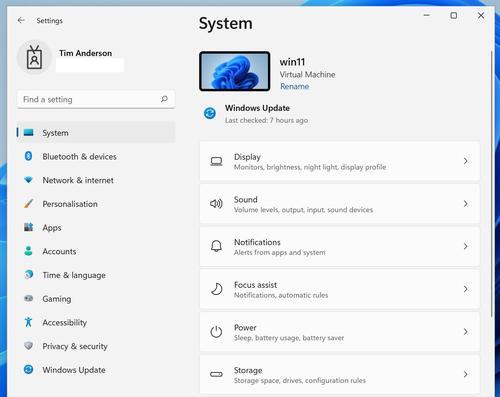500x397 pixels.
Task: Expand Storage settings chevron
Action: 466,374
